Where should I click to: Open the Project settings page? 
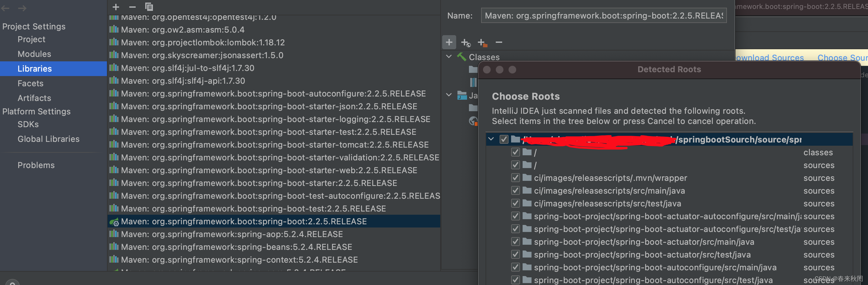[31, 40]
